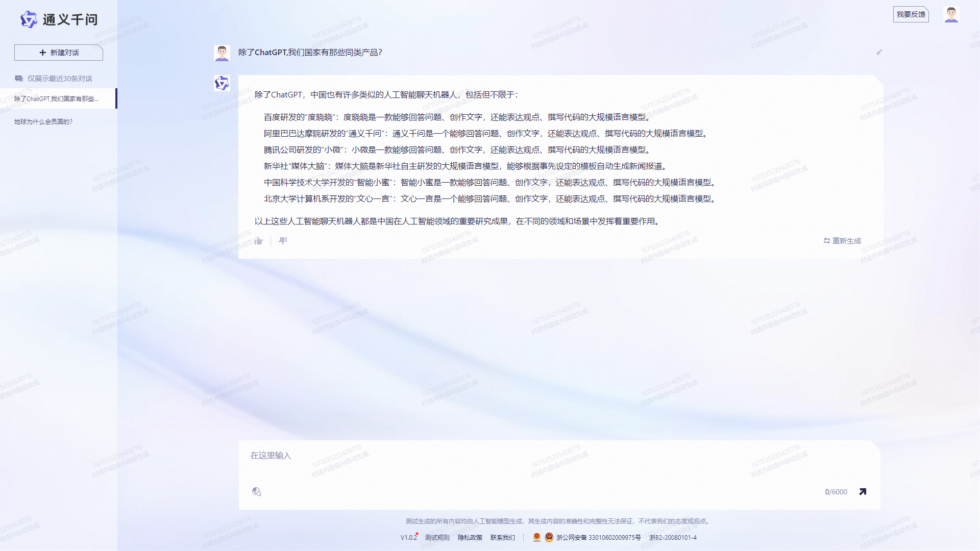The height and width of the screenshot is (551, 980).
Task: Click the globe search icon in input box
Action: tap(257, 492)
